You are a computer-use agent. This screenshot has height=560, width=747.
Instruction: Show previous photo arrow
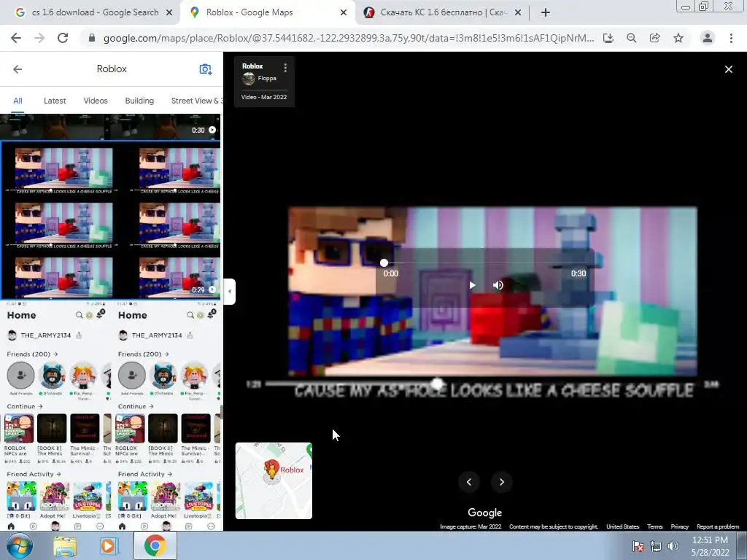(x=469, y=482)
